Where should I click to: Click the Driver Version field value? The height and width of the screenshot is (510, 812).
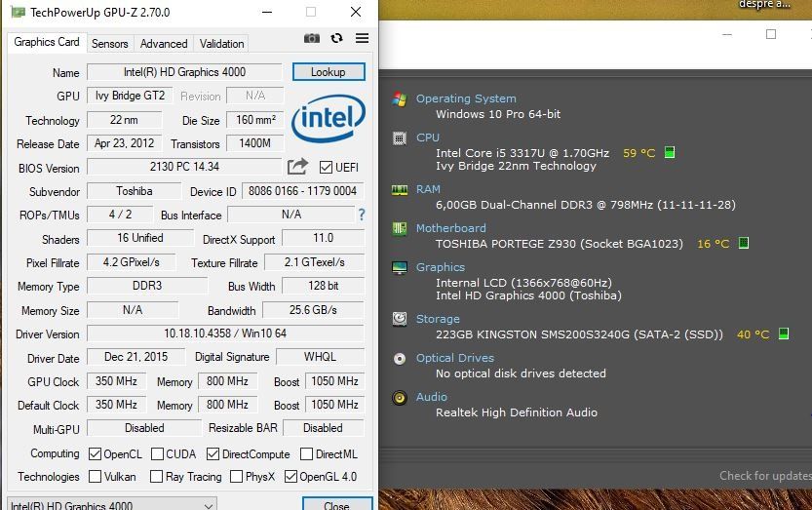click(x=225, y=333)
